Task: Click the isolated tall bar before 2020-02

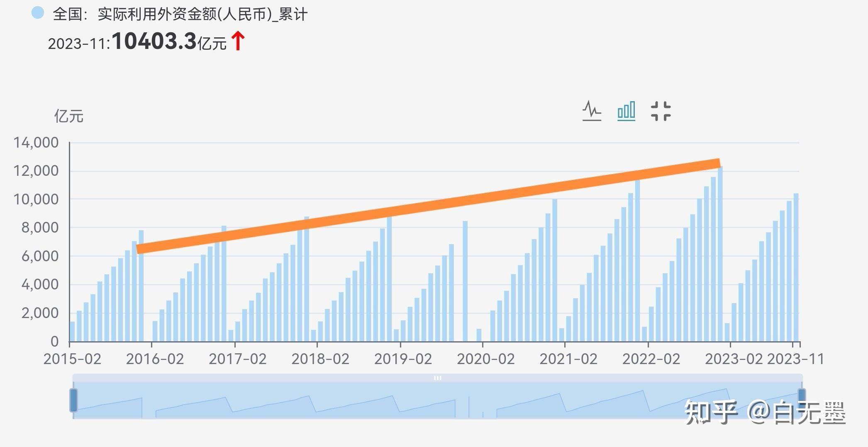Action: [465, 282]
